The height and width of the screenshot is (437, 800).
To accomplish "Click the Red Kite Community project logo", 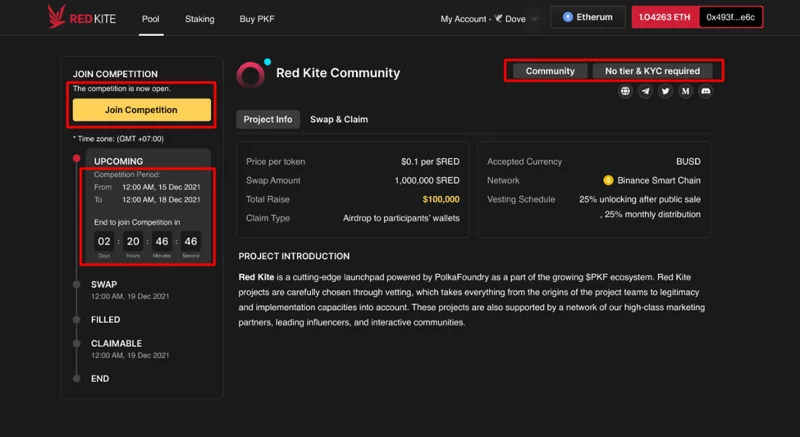I will click(252, 74).
